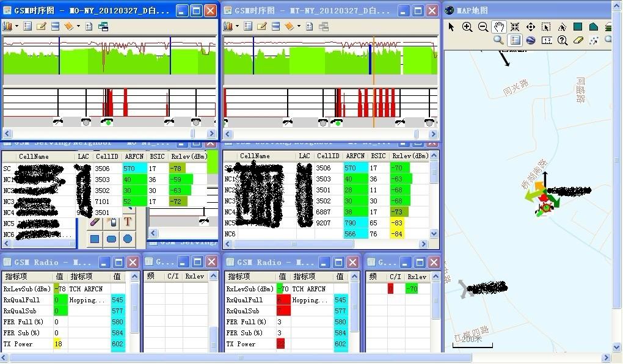The image size is (623, 364).
Task: Click the ruler distance measure tool
Action: (547, 40)
